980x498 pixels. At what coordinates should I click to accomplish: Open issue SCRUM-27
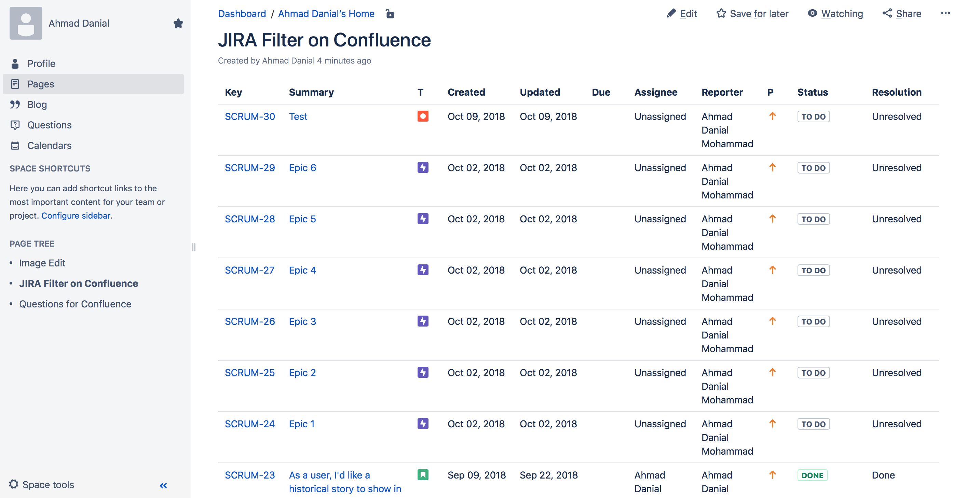[x=249, y=270]
